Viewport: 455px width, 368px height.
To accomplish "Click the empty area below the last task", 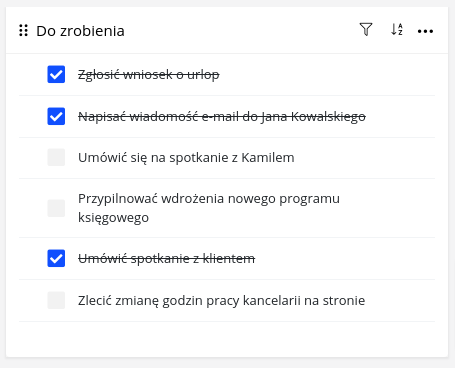I will tap(227, 339).
